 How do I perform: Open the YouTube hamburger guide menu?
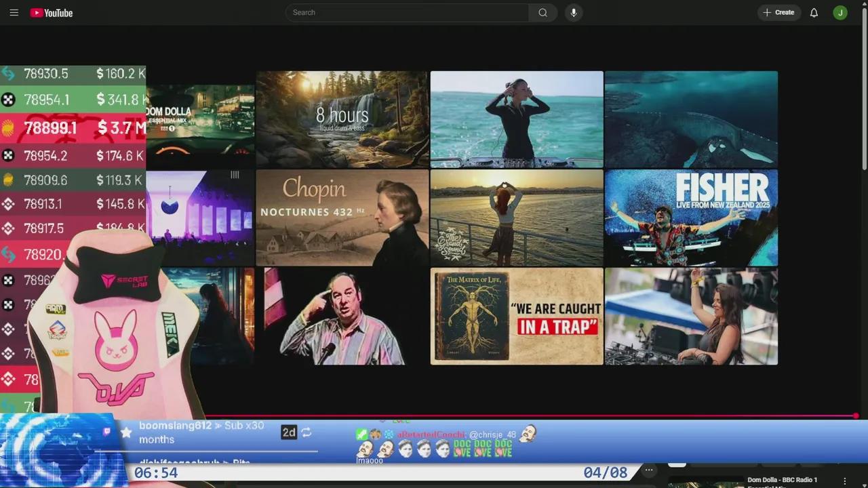(x=14, y=12)
